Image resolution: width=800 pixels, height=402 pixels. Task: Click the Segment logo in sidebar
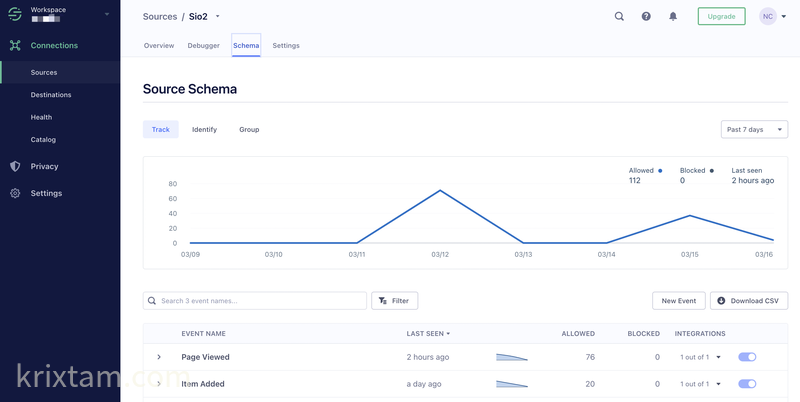pyautogui.click(x=15, y=14)
